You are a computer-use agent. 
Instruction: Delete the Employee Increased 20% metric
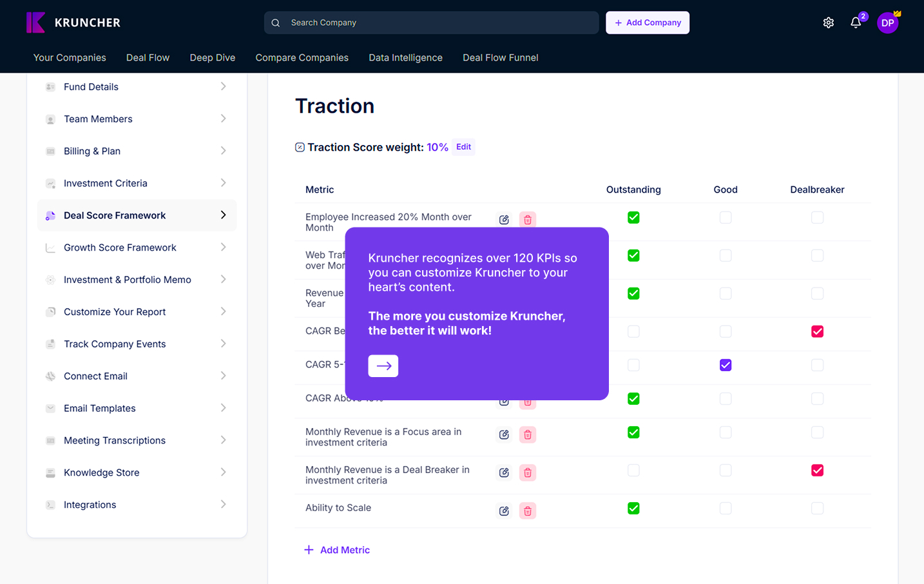527,220
